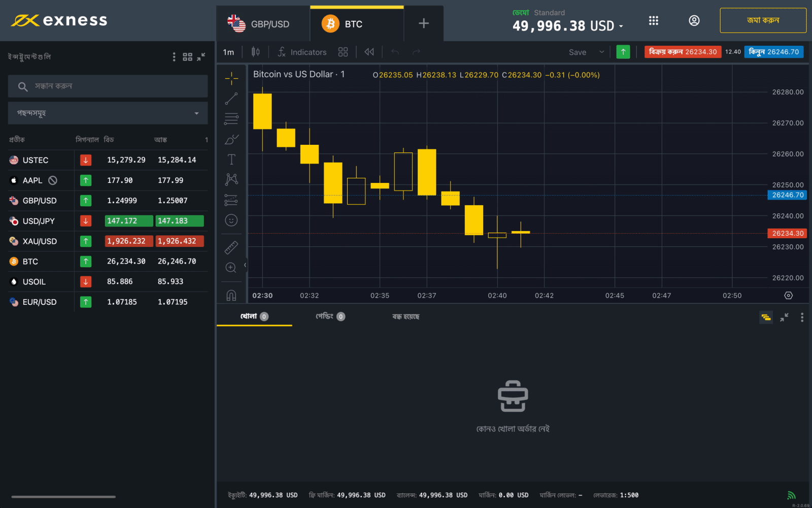The width and height of the screenshot is (812, 508).
Task: Click the chart replay rewind icon
Action: point(369,52)
